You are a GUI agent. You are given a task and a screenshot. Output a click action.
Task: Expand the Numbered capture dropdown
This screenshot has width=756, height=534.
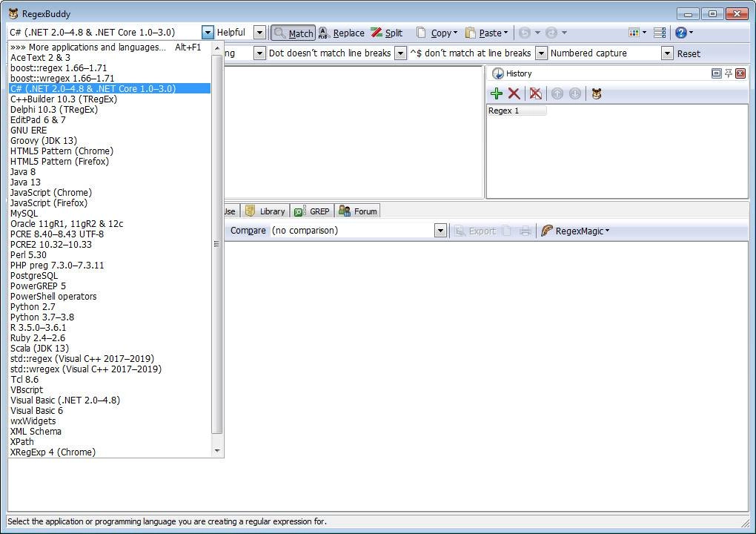click(x=667, y=53)
